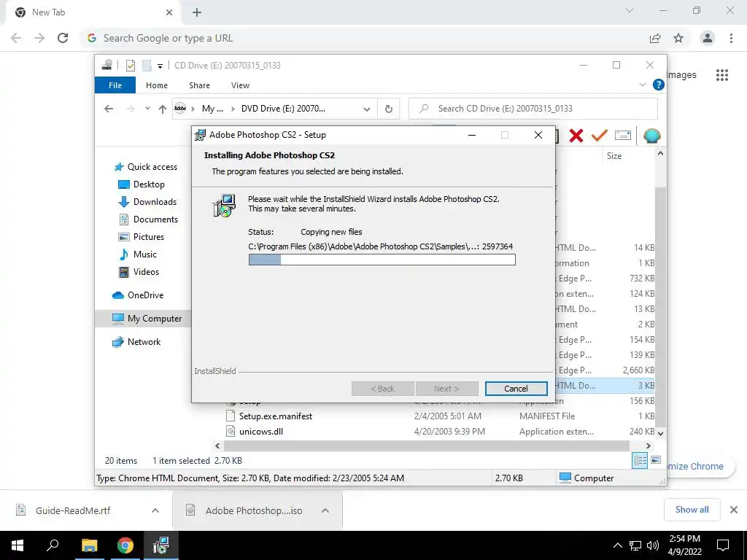Click the InstallShield disc-and-computer icon in the setup dialog

pos(224,206)
